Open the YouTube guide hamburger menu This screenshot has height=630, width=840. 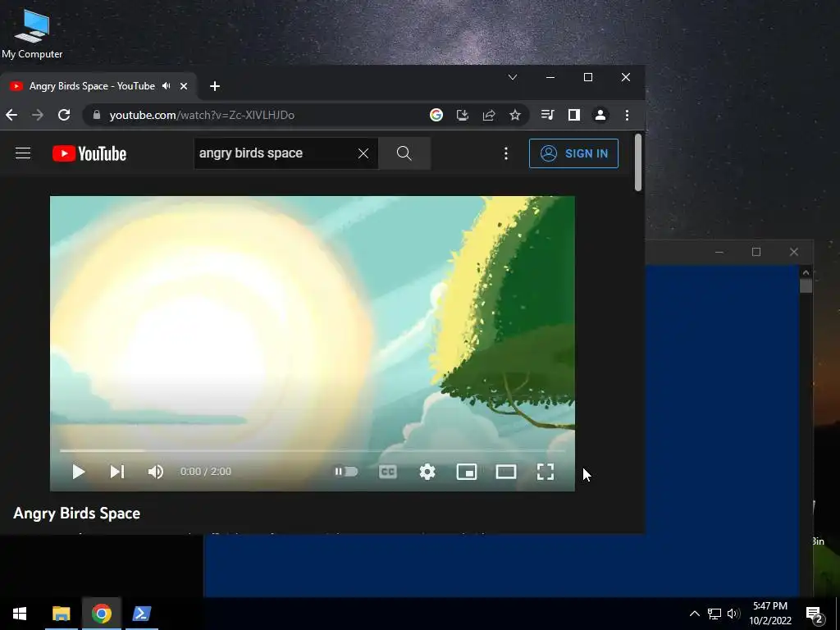tap(23, 153)
